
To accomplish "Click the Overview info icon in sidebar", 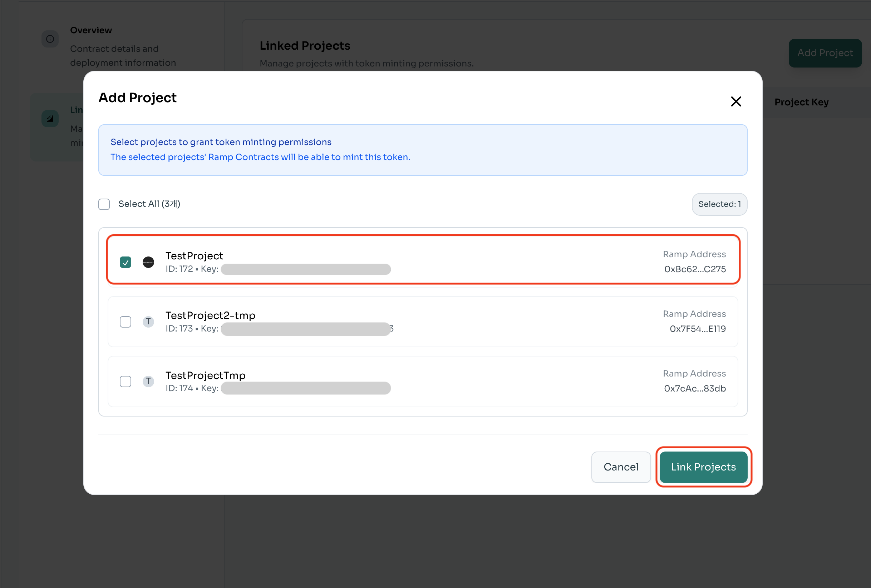I will 50,39.
